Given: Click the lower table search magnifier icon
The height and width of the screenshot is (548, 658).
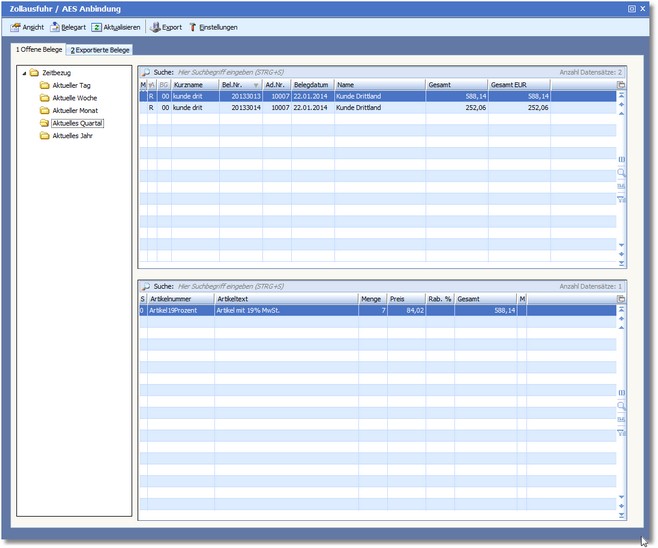Looking at the screenshot, I should pyautogui.click(x=146, y=286).
